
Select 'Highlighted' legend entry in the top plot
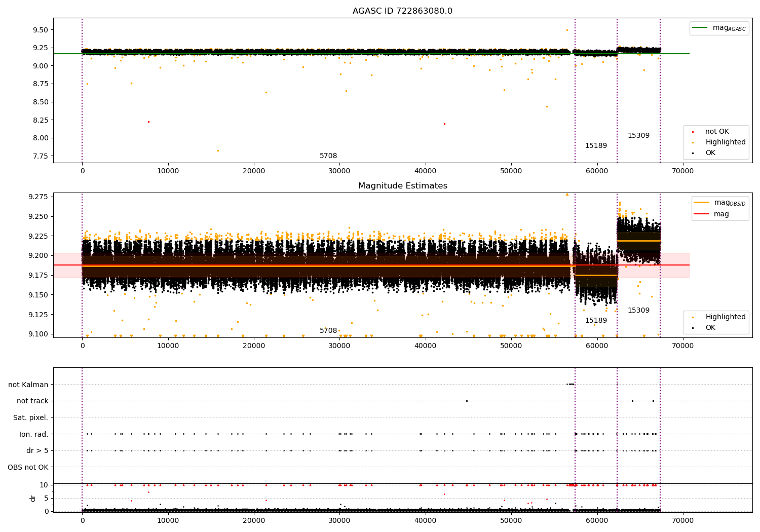tap(725, 142)
